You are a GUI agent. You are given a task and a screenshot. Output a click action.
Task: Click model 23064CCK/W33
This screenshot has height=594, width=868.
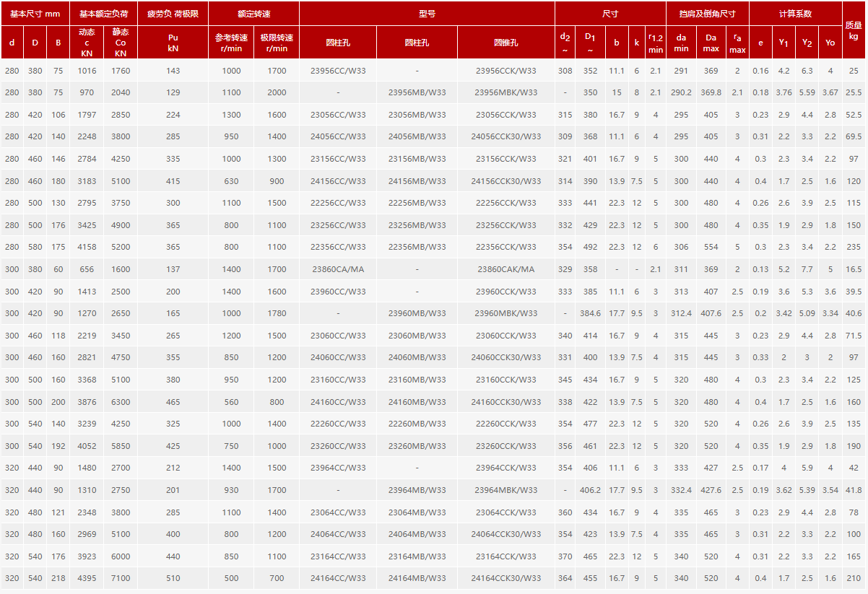coord(505,512)
